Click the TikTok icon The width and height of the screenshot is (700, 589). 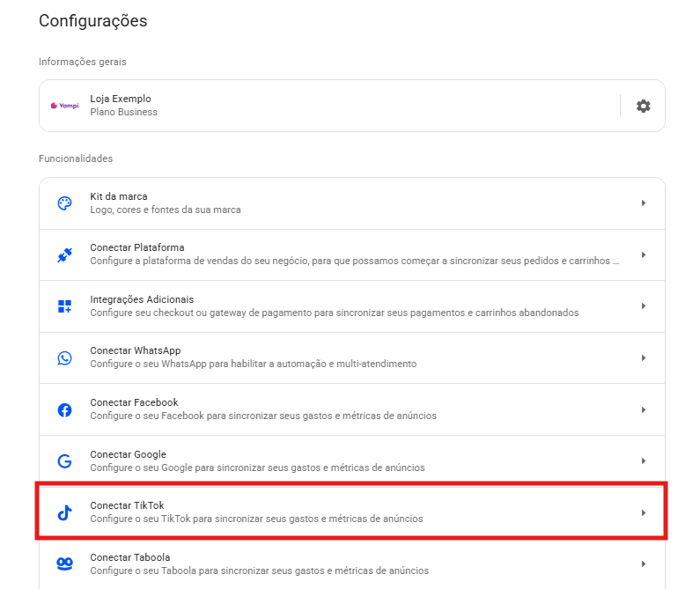point(65,512)
